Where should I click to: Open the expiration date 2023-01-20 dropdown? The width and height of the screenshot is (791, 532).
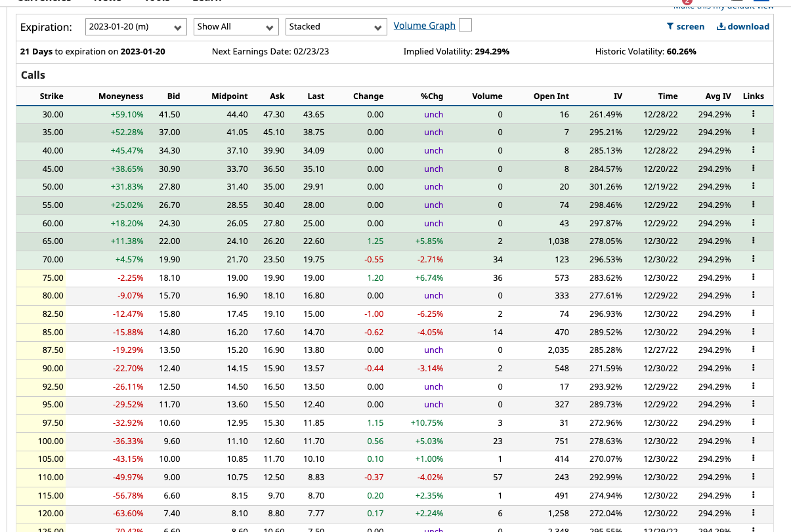pos(137,27)
